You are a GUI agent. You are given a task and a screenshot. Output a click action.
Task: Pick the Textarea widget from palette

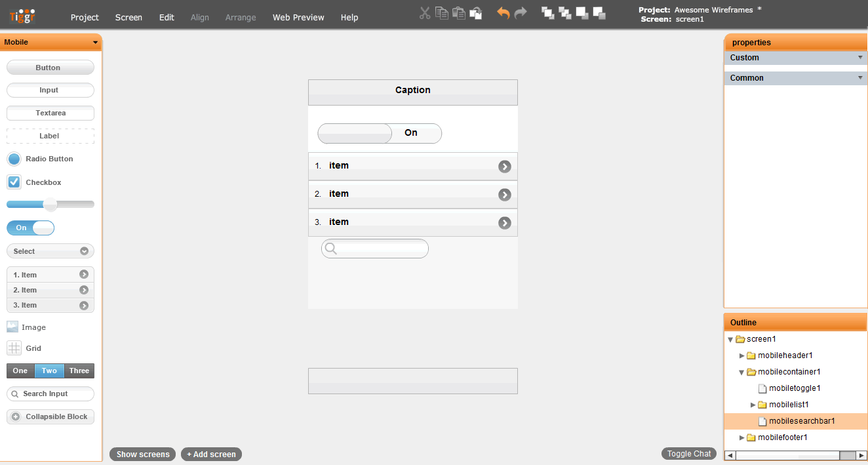click(x=50, y=113)
